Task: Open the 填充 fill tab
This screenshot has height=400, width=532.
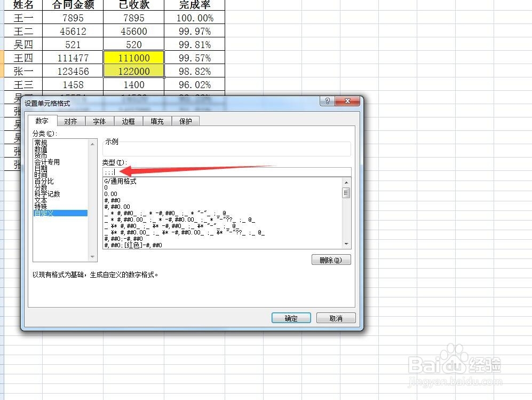Action: click(x=156, y=121)
